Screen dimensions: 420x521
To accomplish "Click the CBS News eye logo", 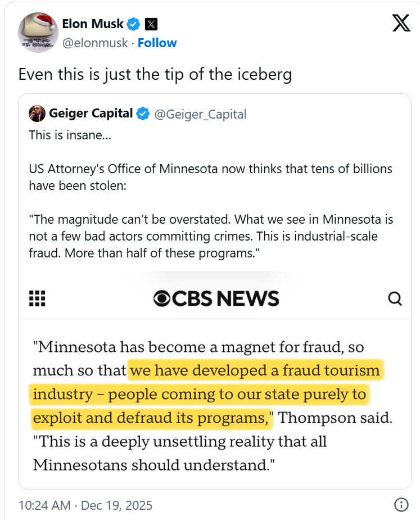I will pos(162,298).
